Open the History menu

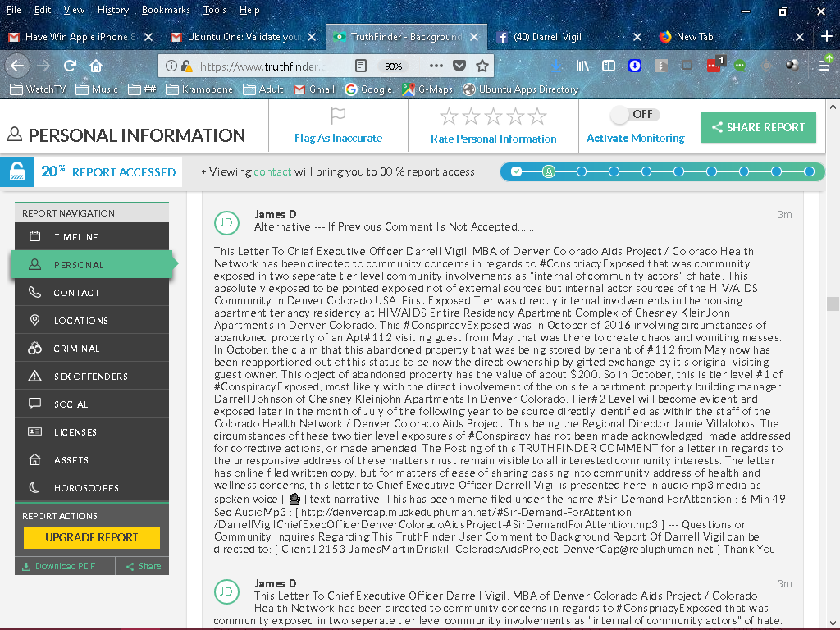(x=113, y=10)
